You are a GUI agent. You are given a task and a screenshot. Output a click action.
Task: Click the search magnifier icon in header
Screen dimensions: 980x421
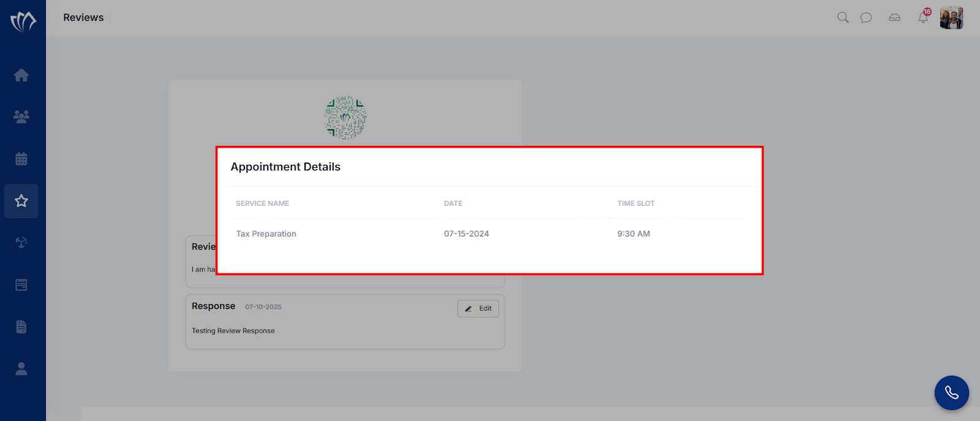coord(843,17)
